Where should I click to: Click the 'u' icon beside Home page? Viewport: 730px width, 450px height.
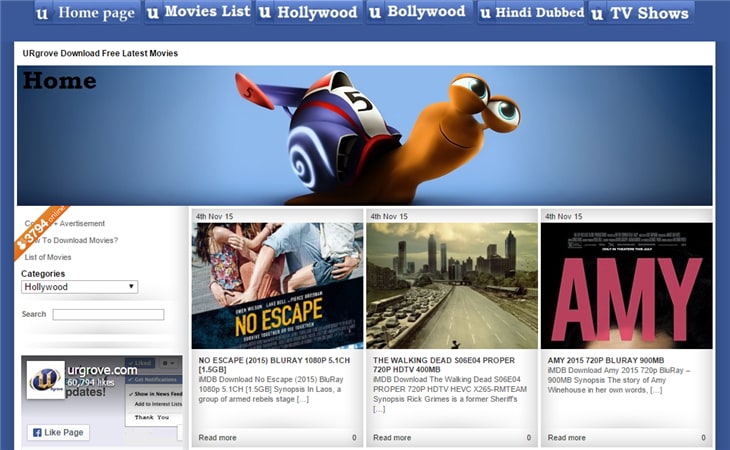[x=42, y=13]
